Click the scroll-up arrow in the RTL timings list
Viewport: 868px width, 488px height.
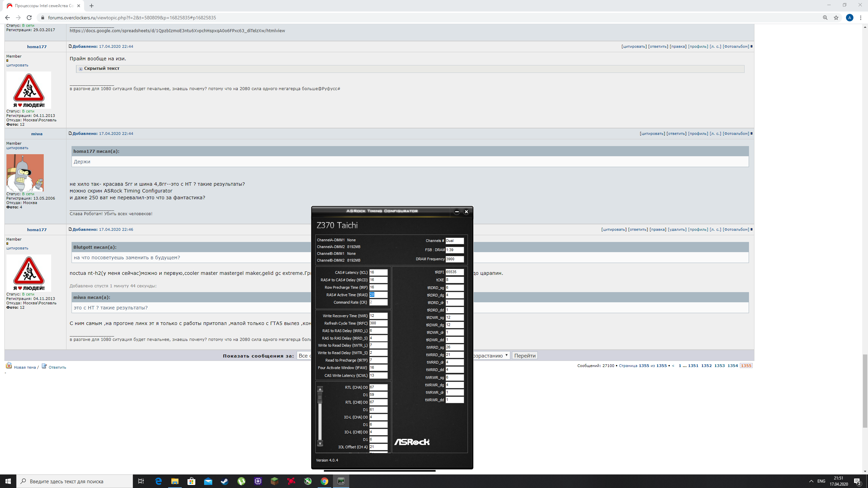coord(320,389)
